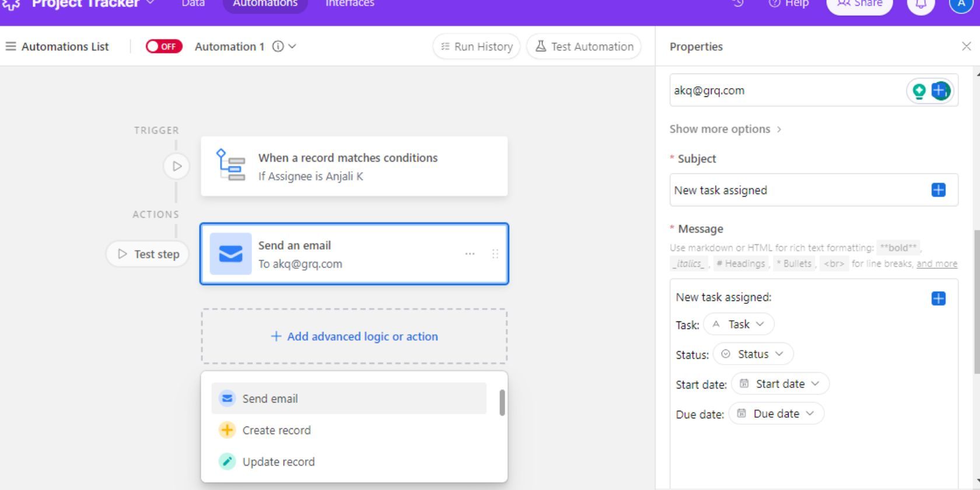Select Update record from action list
980x490 pixels.
[278, 462]
